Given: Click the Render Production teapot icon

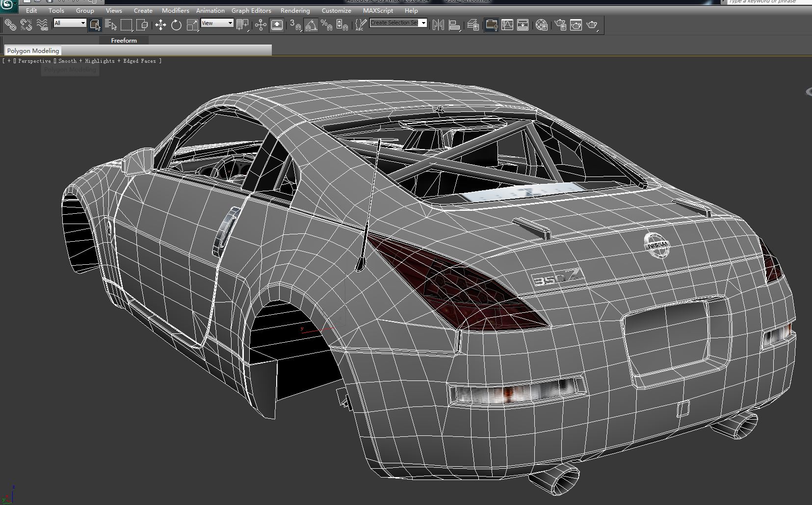Looking at the screenshot, I should 592,25.
